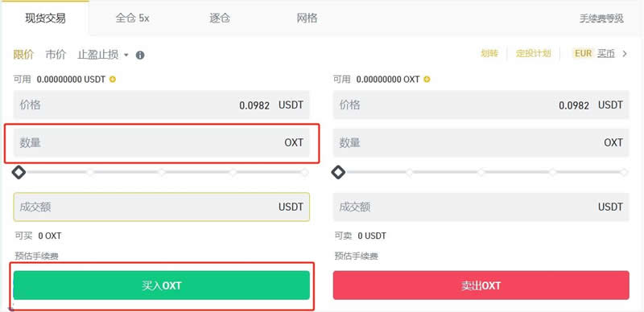Select the 限价 order type
This screenshot has height=312, width=644.
click(23, 55)
